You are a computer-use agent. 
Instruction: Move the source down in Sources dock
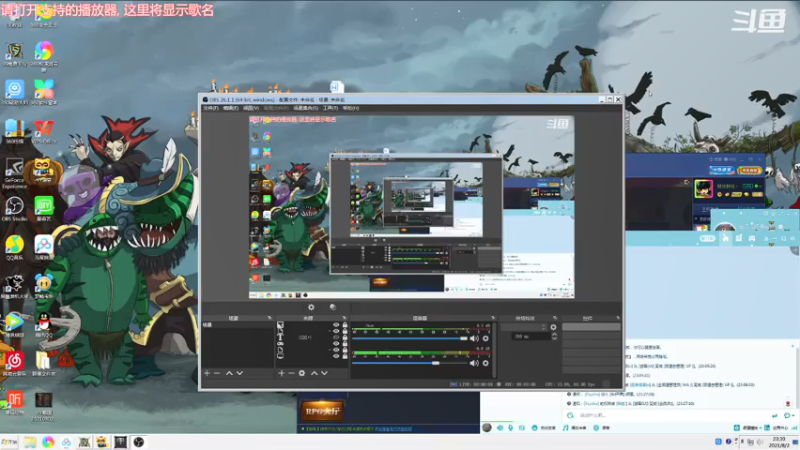[324, 373]
